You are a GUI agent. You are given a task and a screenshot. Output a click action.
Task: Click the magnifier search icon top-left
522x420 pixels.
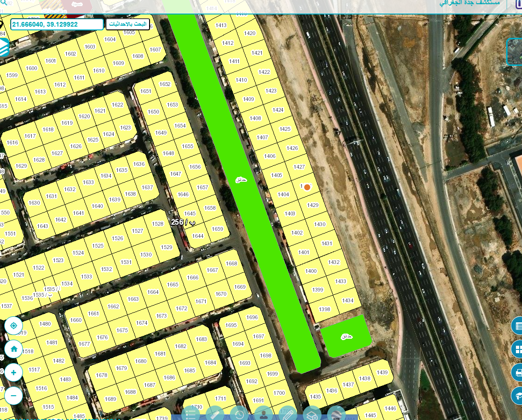point(3,3)
